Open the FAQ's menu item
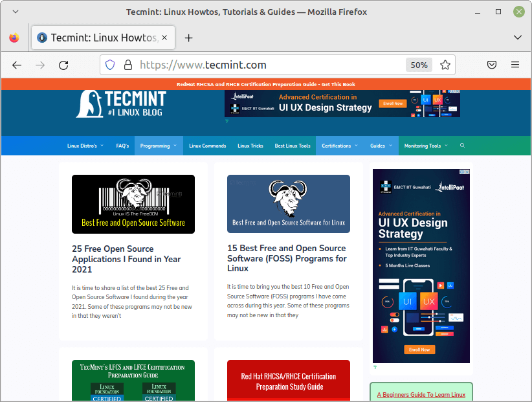 click(x=122, y=146)
